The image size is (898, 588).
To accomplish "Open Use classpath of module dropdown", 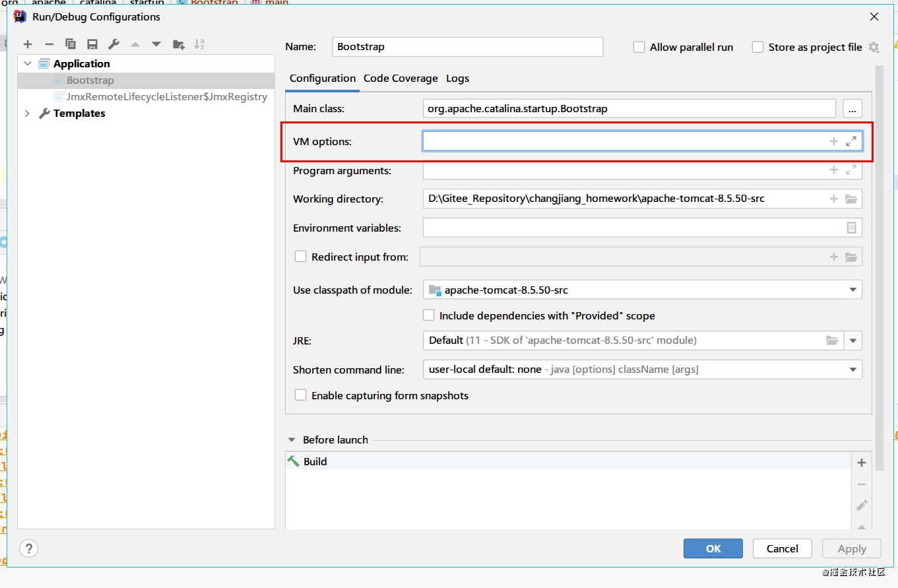I will tap(852, 290).
